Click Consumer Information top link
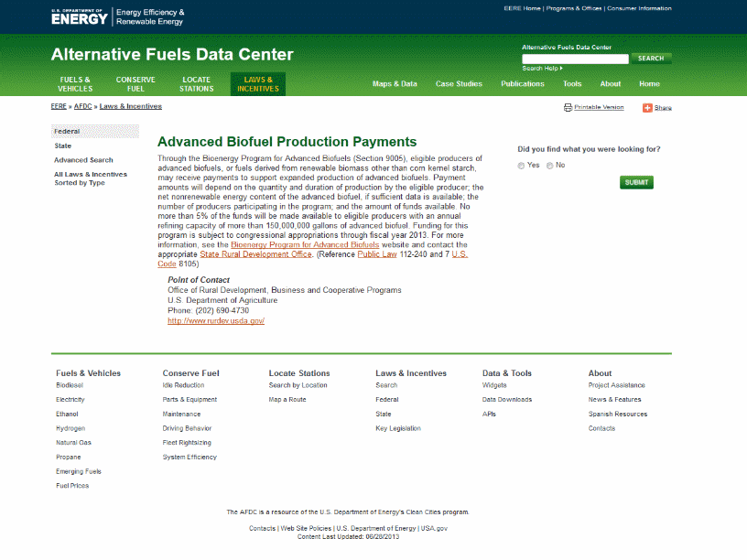747x560 pixels. click(639, 8)
